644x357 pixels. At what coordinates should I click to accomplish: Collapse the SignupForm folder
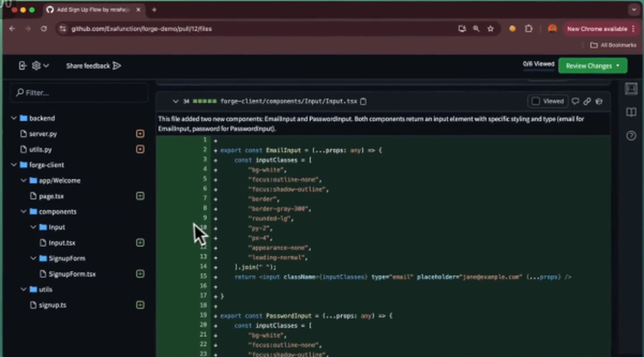(x=33, y=258)
